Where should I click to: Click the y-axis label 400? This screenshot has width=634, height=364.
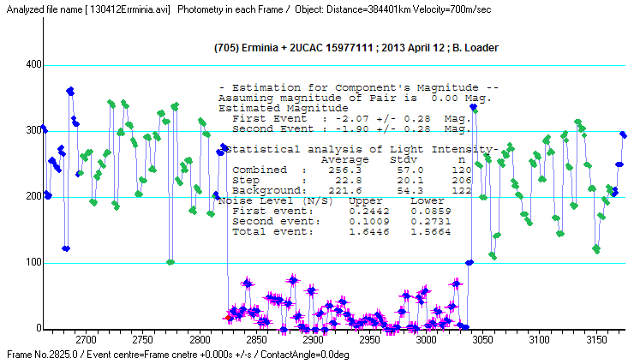coord(33,64)
